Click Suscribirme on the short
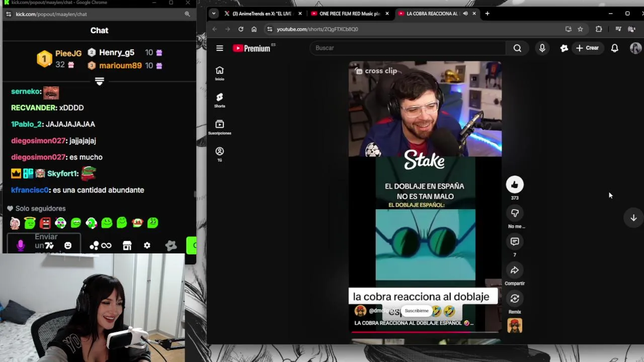Viewport: 644px width, 362px height. [417, 311]
